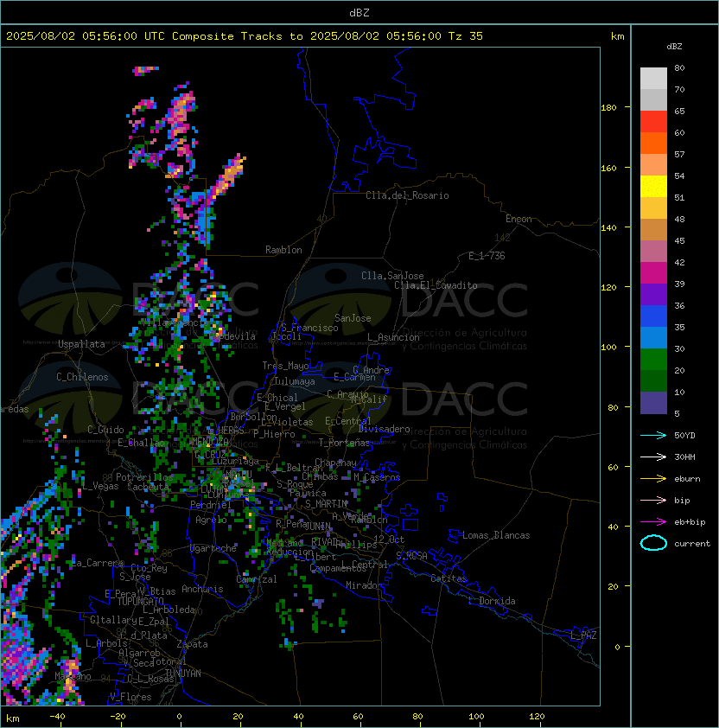Select the light gray 80–70 dBZ swatch
Image resolution: width=719 pixels, height=728 pixels.
click(653, 79)
